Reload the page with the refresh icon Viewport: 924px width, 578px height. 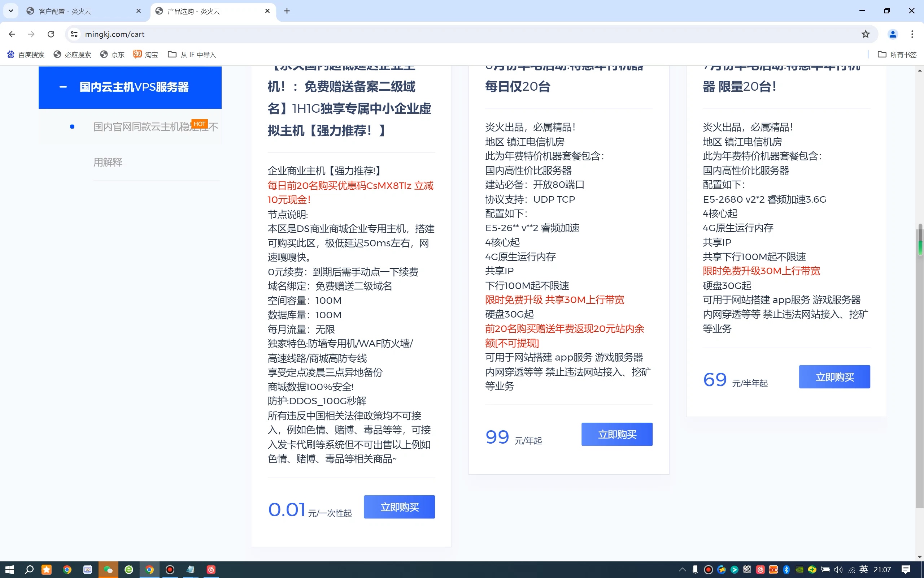[x=51, y=34]
